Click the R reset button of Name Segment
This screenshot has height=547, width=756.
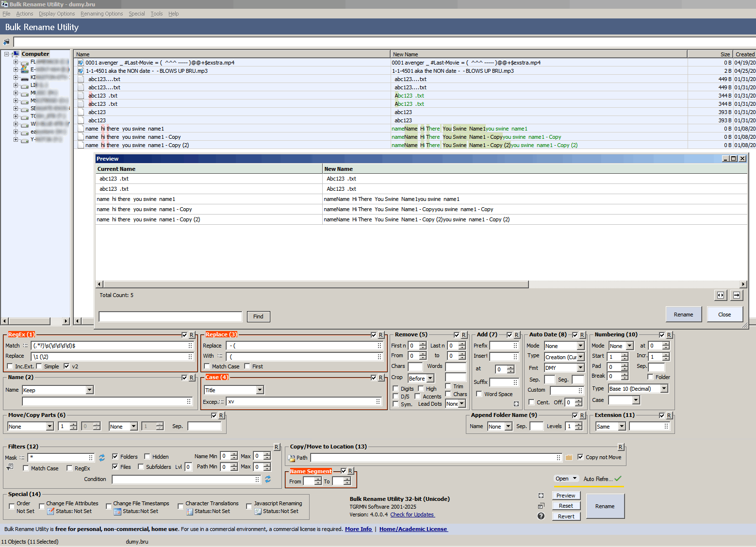click(350, 471)
